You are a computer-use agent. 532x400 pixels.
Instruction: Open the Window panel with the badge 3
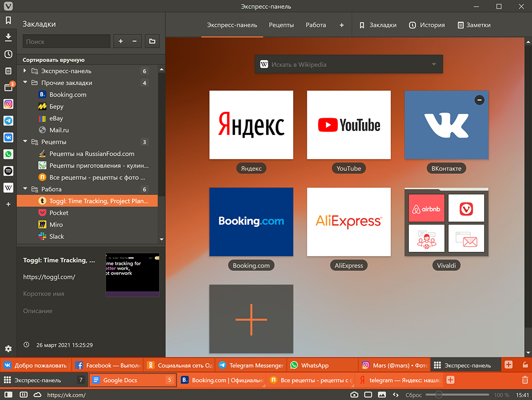point(8,87)
